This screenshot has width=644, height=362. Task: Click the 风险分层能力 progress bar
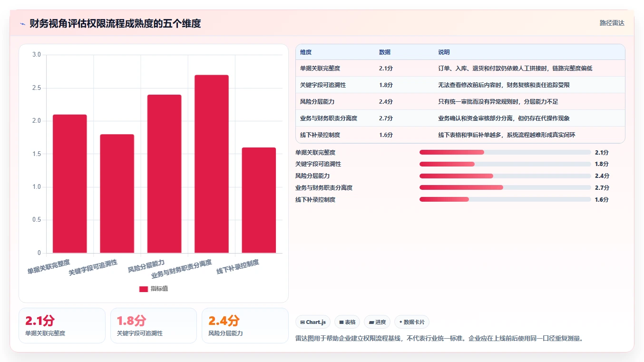505,176
